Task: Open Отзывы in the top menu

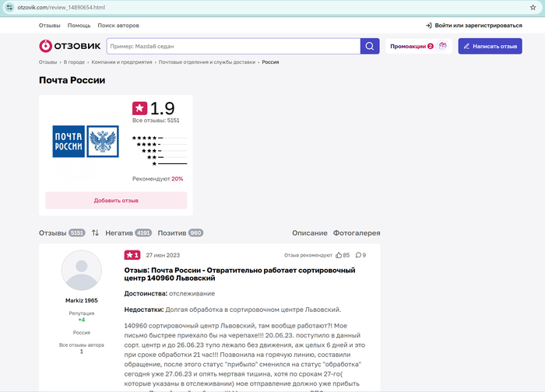Action: pyautogui.click(x=49, y=26)
